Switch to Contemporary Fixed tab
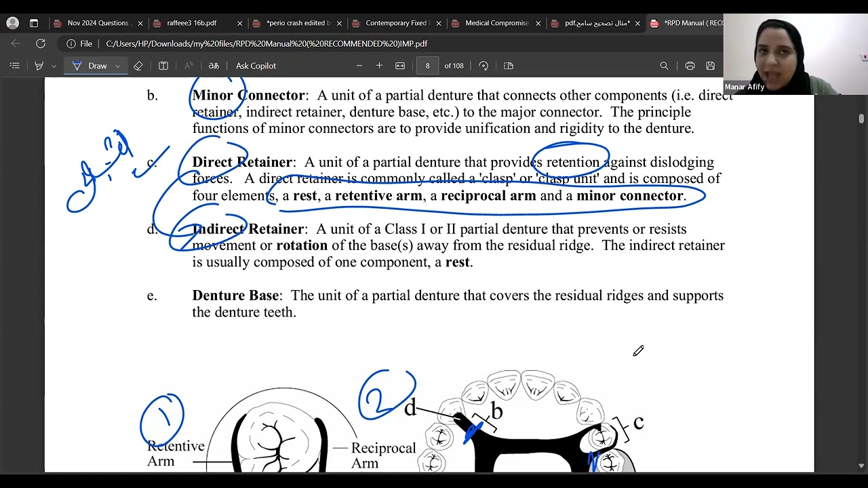 396,23
